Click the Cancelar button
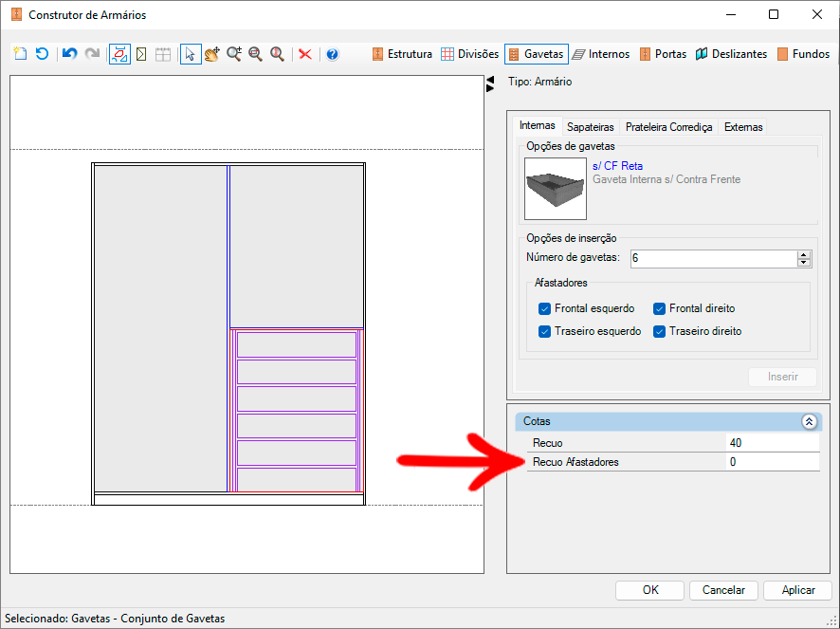 click(x=723, y=590)
